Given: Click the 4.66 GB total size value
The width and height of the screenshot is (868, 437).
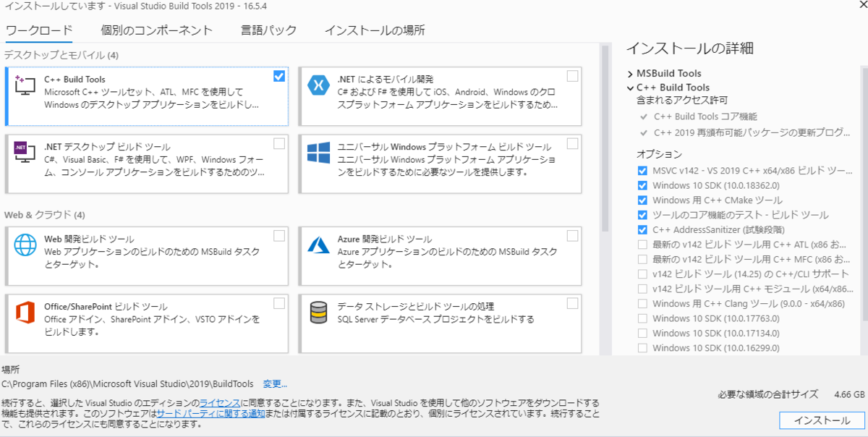Looking at the screenshot, I should (849, 394).
